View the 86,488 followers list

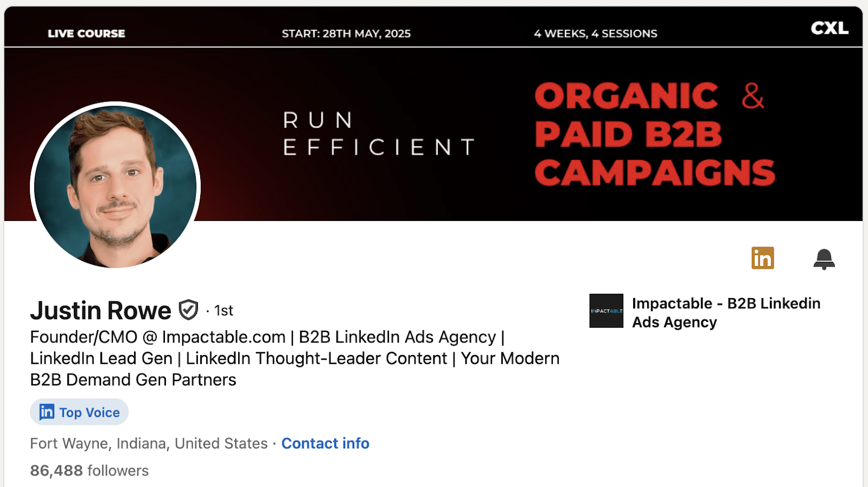(90, 471)
